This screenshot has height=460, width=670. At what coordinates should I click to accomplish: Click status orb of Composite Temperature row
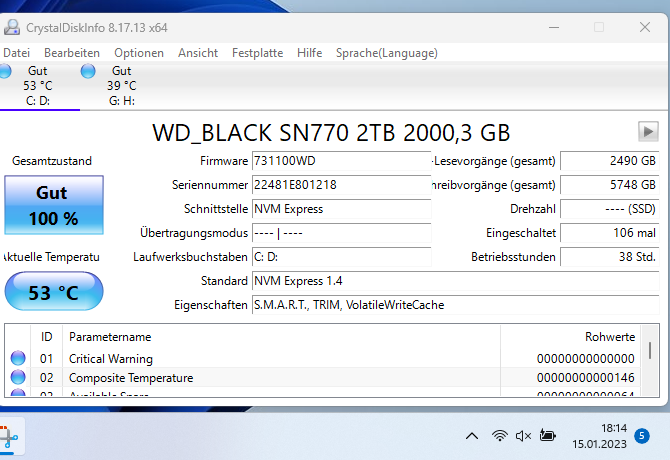tap(18, 377)
